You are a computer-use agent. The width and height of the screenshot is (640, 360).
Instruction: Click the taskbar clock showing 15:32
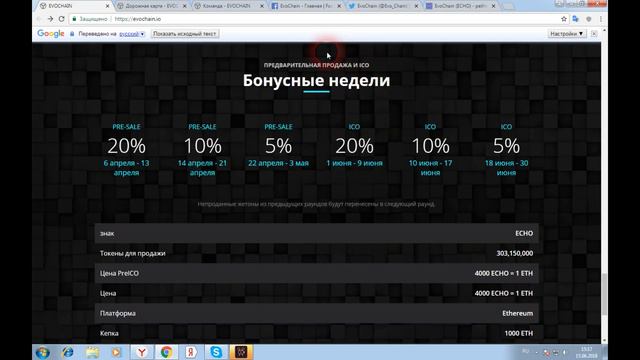pos(587,352)
